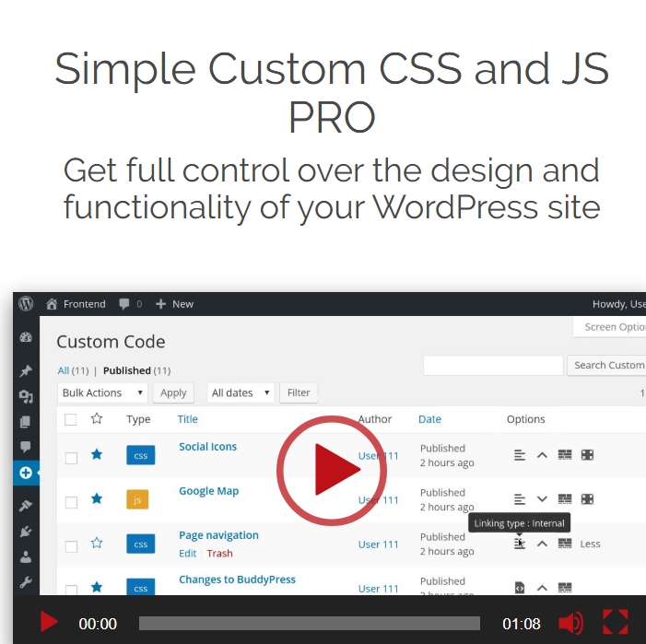Image resolution: width=646 pixels, height=644 pixels.
Task: Open the Bulk Actions dropdown
Action: 102,392
